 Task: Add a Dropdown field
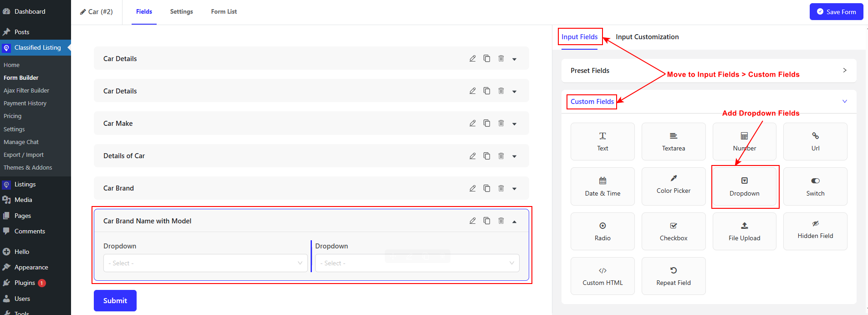click(x=745, y=186)
